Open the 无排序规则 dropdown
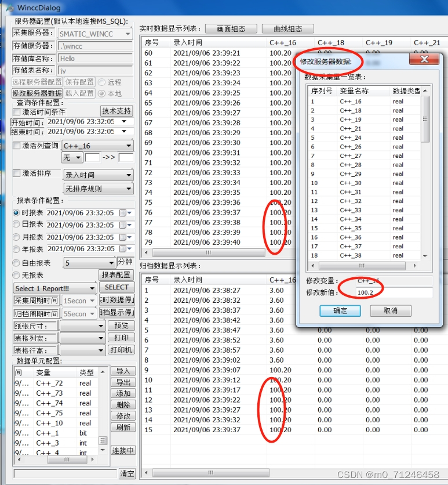This screenshot has width=448, height=485. coord(129,189)
